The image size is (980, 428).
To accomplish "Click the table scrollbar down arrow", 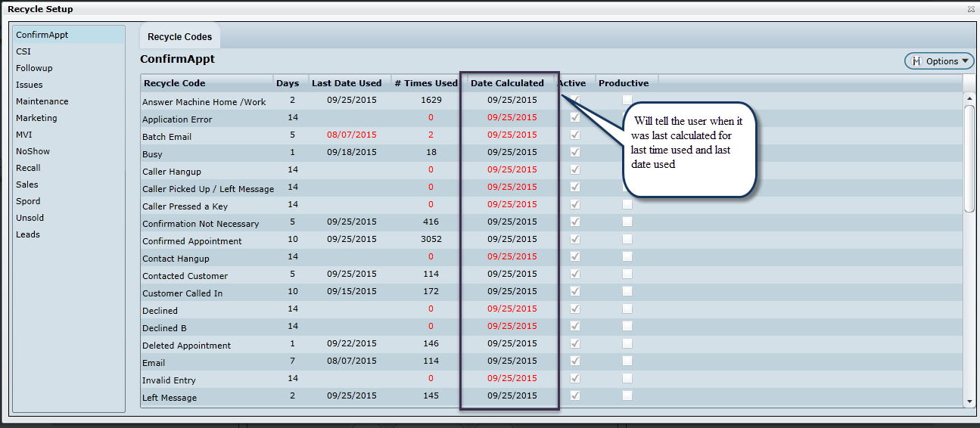I will (x=969, y=401).
